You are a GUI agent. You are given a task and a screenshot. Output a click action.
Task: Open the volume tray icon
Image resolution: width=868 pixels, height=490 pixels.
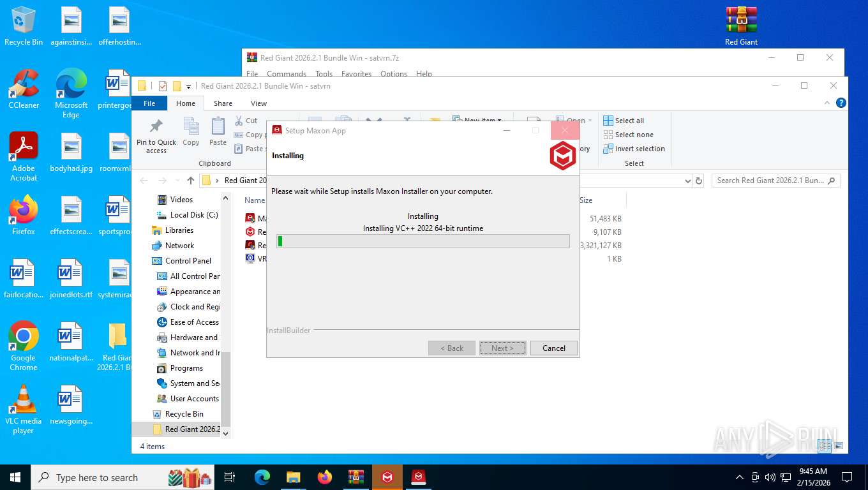click(x=770, y=477)
